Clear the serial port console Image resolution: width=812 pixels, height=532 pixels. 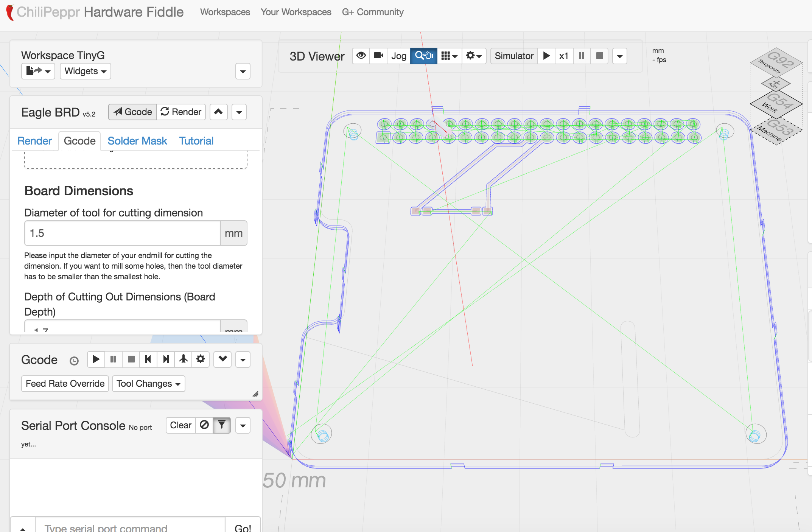180,425
